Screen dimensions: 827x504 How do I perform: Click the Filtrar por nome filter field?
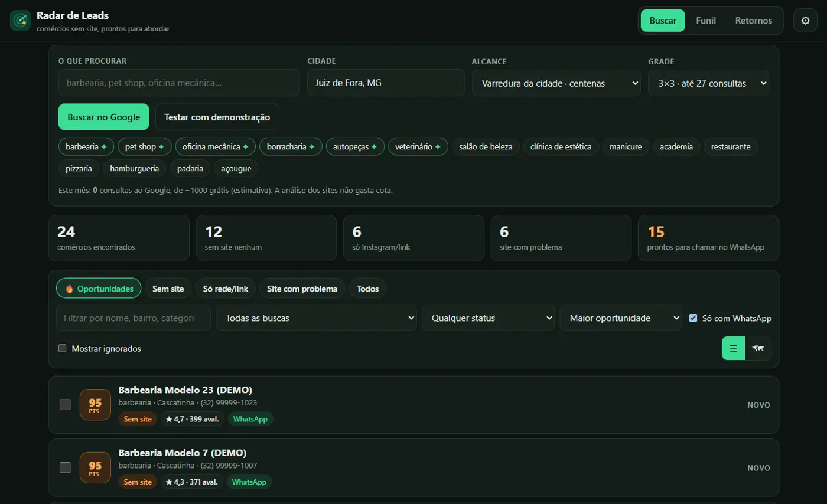click(x=134, y=318)
